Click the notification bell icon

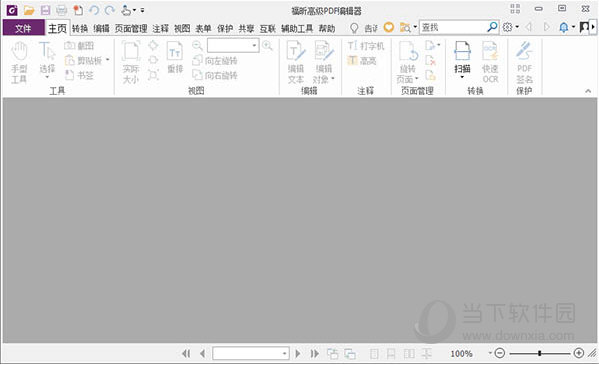564,27
